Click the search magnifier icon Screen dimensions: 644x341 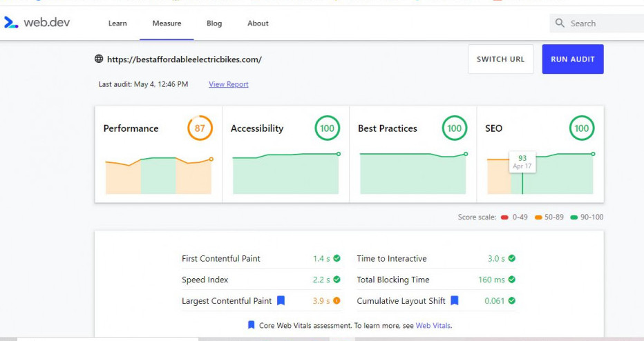pyautogui.click(x=560, y=23)
